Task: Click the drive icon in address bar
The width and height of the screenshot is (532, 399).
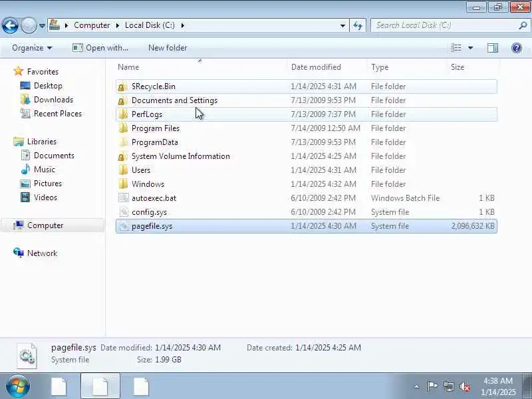Action: 55,25
